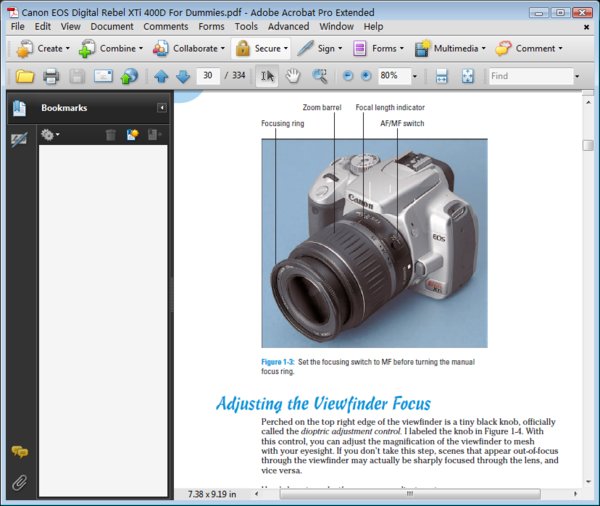Viewport: 600px width, 506px height.
Task: Click the Sign pen icon
Action: pyautogui.click(x=305, y=49)
